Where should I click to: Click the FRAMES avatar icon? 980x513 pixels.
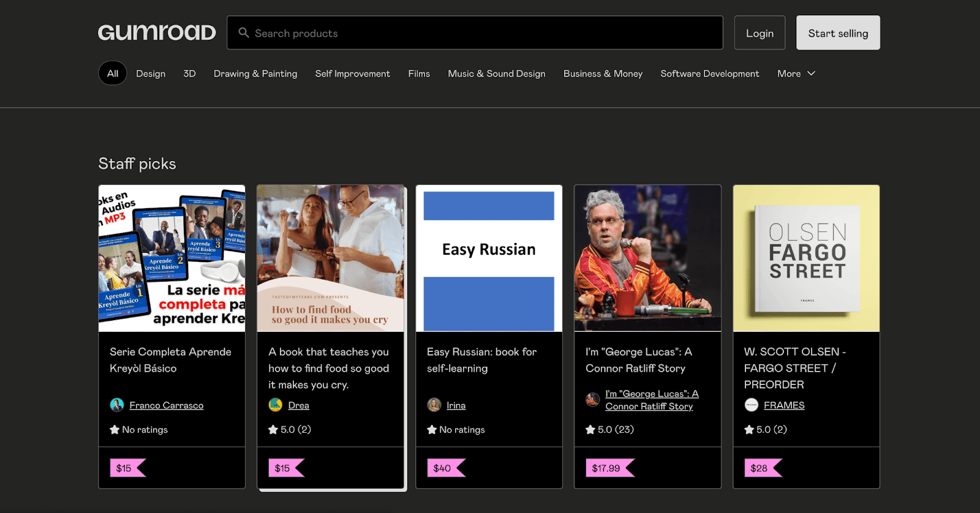point(752,405)
